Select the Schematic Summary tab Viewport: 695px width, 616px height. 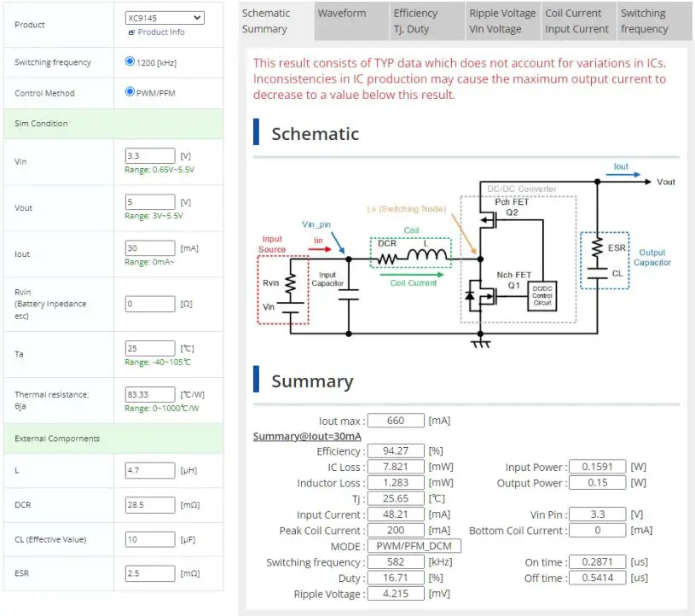[x=275, y=21]
